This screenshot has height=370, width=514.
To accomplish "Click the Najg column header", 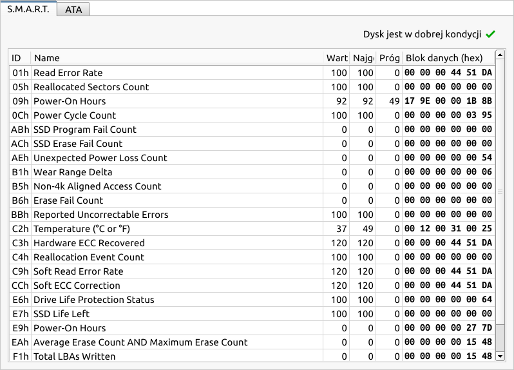I will pyautogui.click(x=363, y=58).
